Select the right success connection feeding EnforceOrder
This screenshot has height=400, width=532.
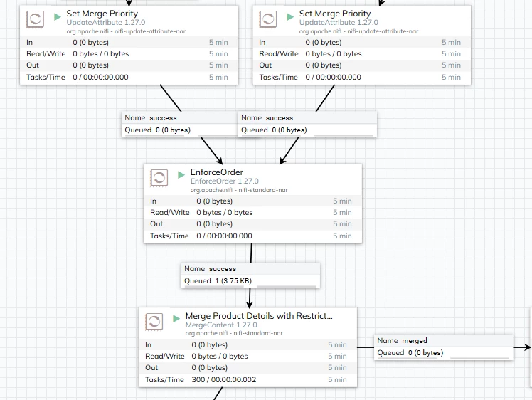pos(307,125)
